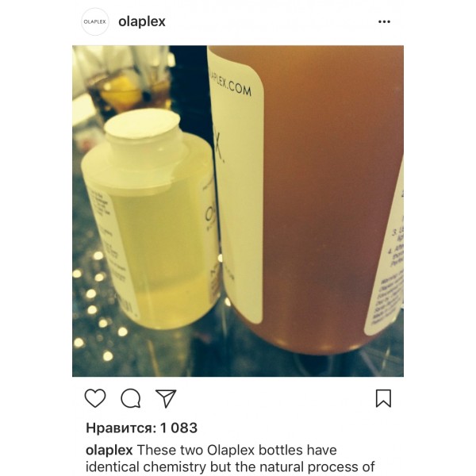Viewport: 476px width, 476px height.
Task: Expand the caption starting "These two Olaplex bottles"
Action: pyautogui.click(x=237, y=450)
